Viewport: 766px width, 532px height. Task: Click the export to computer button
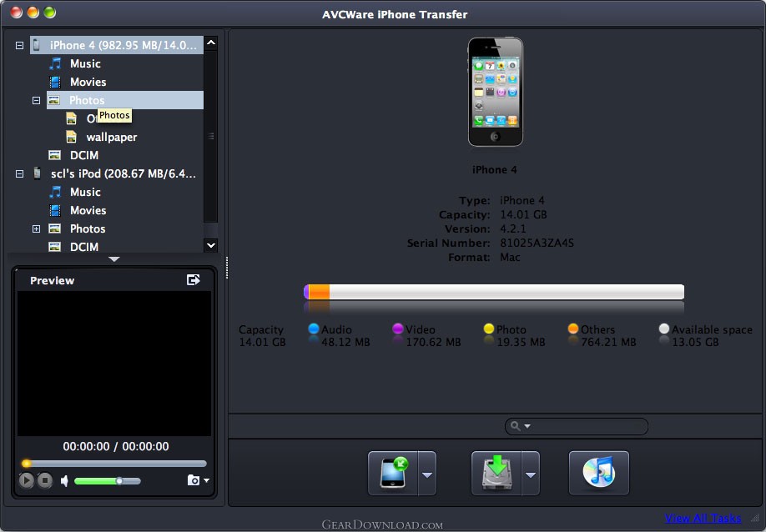pyautogui.click(x=496, y=474)
